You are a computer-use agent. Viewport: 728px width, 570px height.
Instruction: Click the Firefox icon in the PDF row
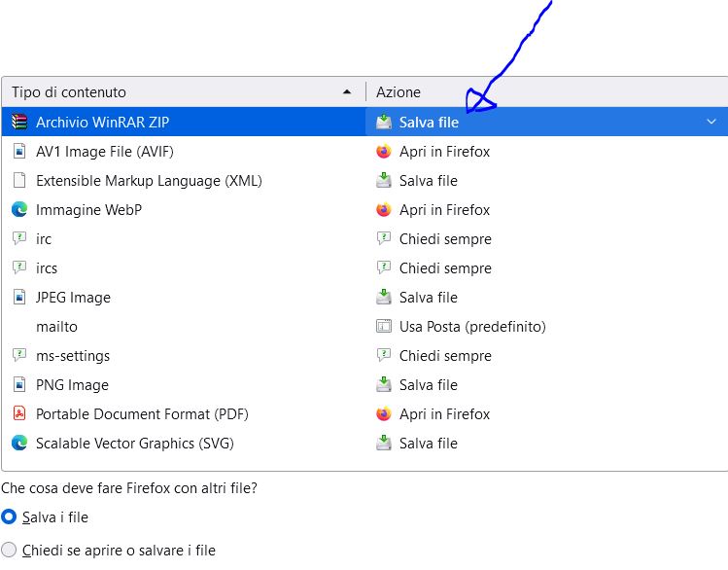[384, 413]
